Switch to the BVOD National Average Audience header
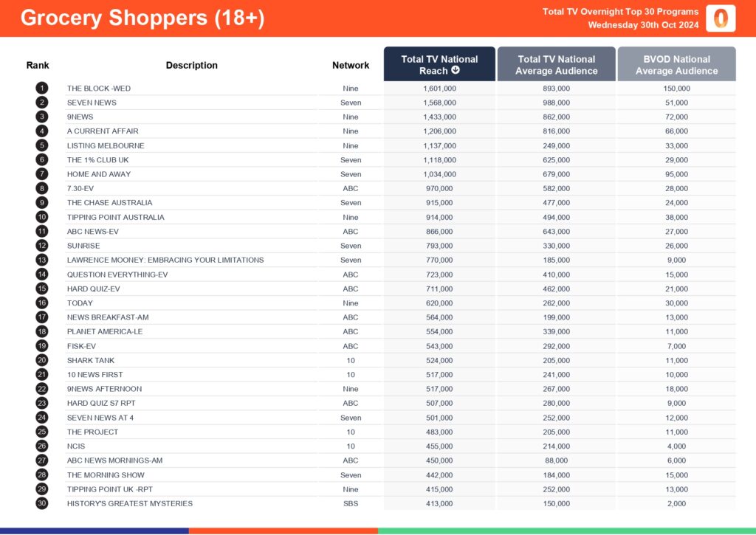 [x=676, y=64]
